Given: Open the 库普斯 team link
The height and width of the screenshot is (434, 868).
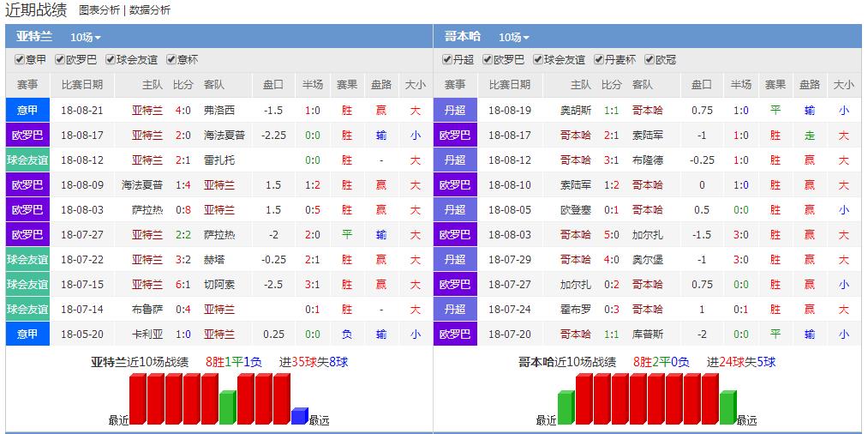Looking at the screenshot, I should pyautogui.click(x=647, y=335).
